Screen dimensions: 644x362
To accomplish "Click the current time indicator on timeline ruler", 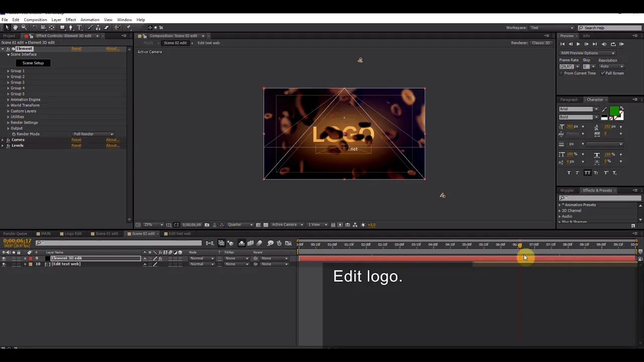I will 520,245.
